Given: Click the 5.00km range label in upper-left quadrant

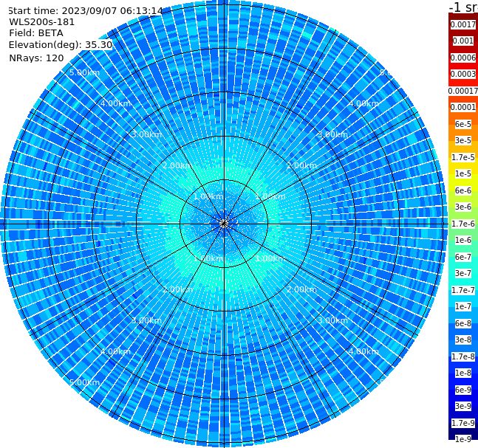Looking at the screenshot, I should [x=84, y=72].
